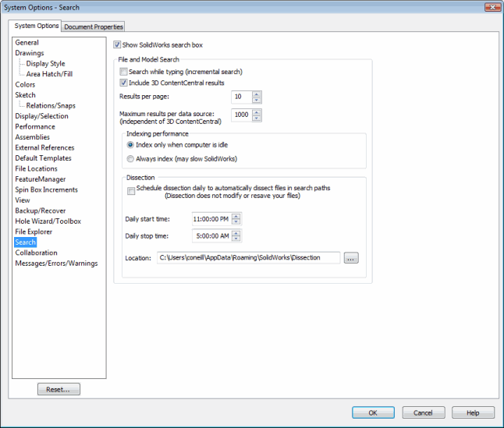504x428 pixels.
Task: Enable Search while typing incremental search
Action: point(123,72)
